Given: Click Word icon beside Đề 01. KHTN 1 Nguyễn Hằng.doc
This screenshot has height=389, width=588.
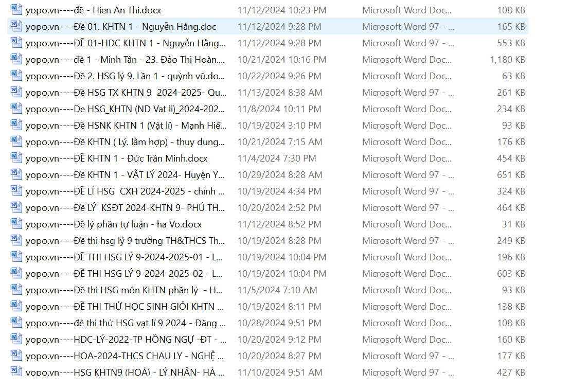Looking at the screenshot, I should [16, 26].
